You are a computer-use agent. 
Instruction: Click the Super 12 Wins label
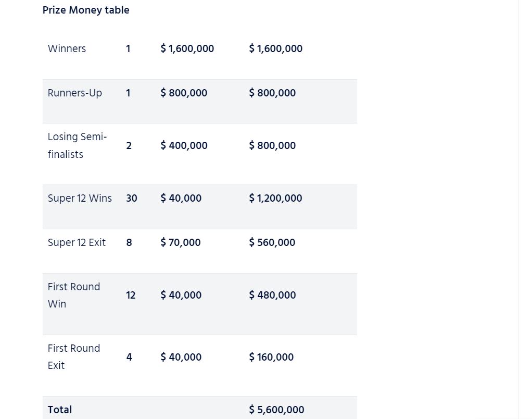[80, 198]
